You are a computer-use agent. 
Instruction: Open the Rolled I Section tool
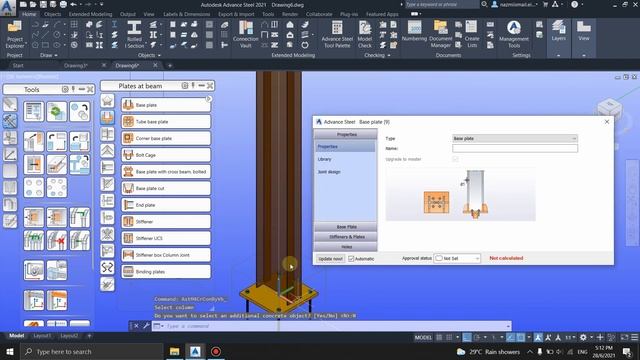(x=134, y=35)
